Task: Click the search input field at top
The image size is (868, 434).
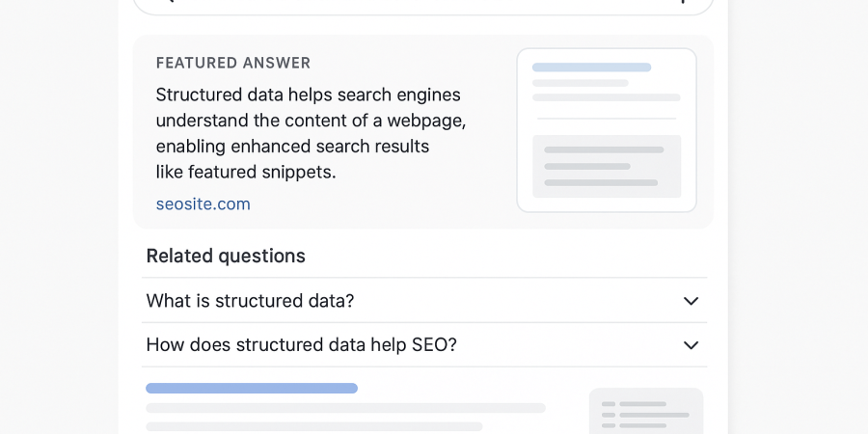Action: [x=422, y=4]
